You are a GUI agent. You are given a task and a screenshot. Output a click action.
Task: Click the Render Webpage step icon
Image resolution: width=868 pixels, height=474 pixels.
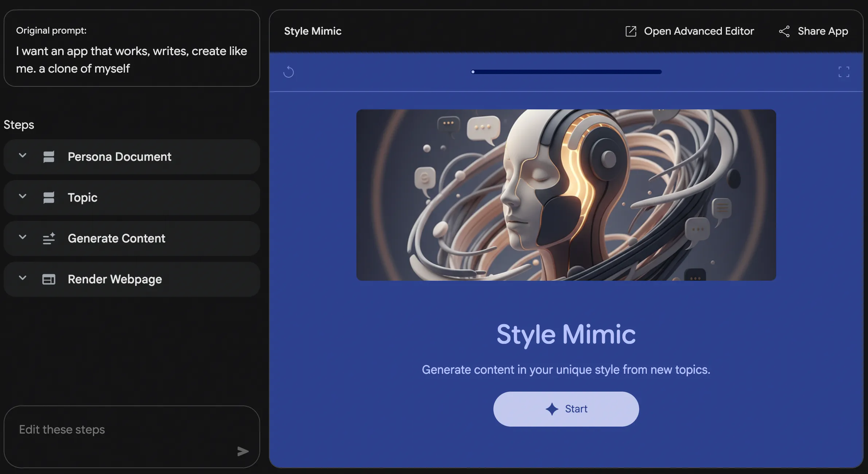point(48,279)
